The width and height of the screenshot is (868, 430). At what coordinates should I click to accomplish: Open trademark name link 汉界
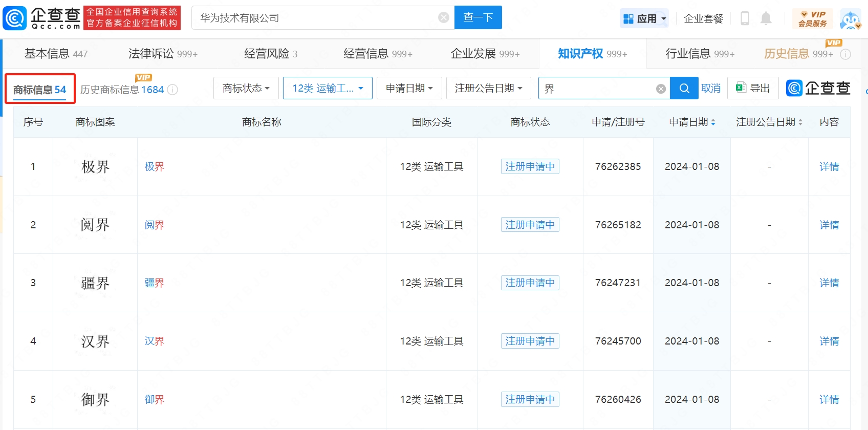[154, 341]
